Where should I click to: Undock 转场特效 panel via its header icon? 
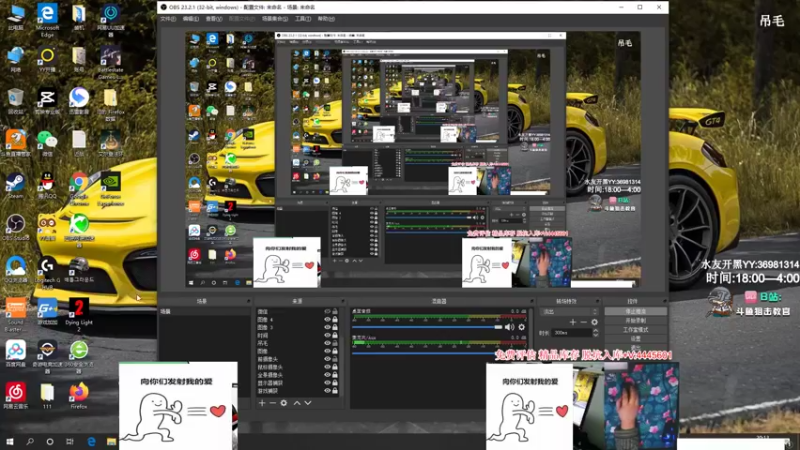point(598,301)
